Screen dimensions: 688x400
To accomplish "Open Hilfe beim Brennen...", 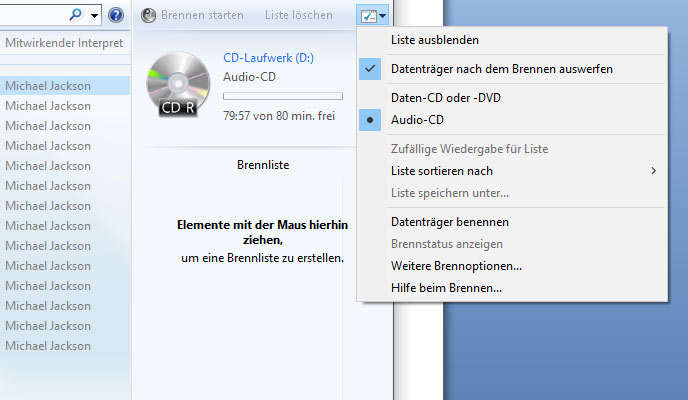I will (445, 288).
